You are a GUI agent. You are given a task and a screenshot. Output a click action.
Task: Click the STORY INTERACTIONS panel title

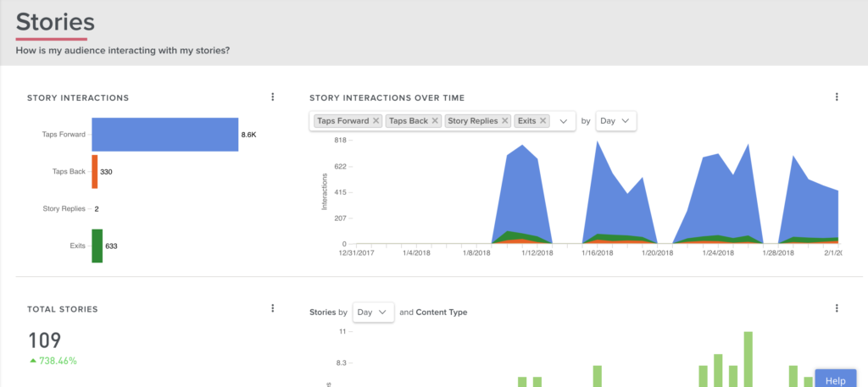coord(78,98)
